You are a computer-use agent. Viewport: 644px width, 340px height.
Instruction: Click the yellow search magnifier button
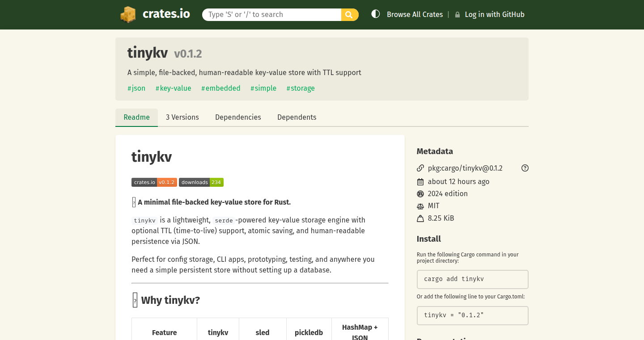(350, 14)
